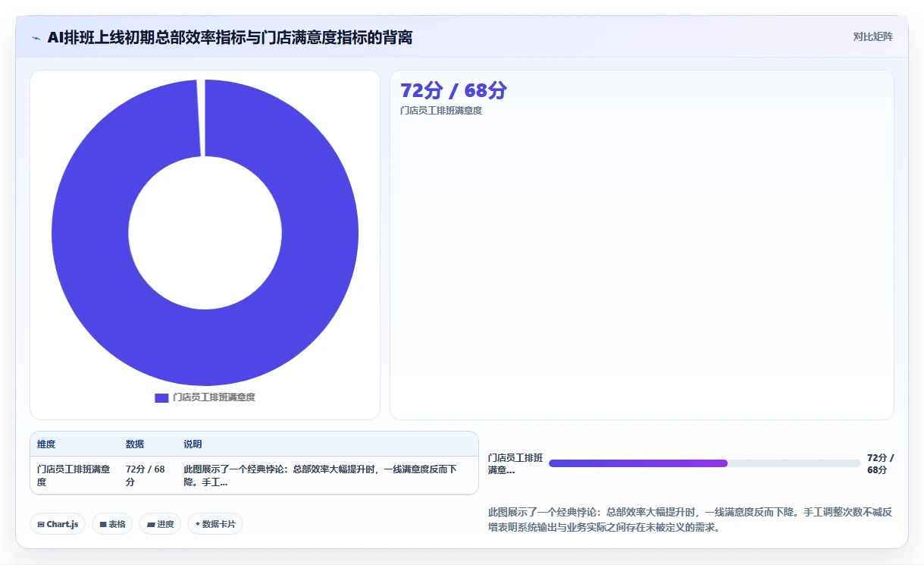924x565 pixels.
Task: Toggle the 门店员工排班满意度 chart legend
Action: coord(205,397)
